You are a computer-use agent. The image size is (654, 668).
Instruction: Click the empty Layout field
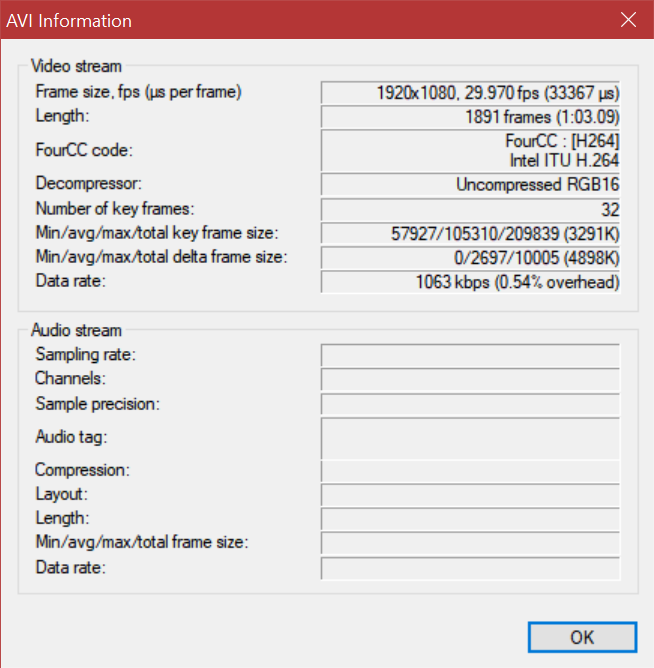(x=470, y=495)
